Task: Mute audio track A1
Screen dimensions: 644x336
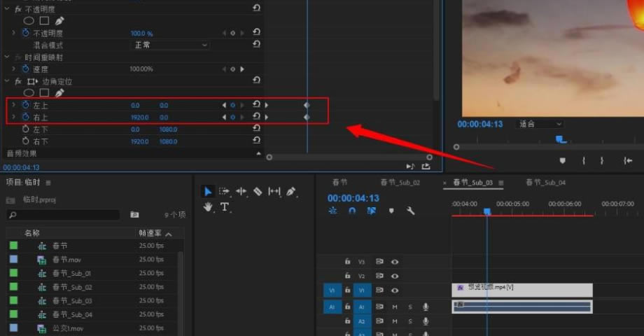Action: pyautogui.click(x=394, y=307)
